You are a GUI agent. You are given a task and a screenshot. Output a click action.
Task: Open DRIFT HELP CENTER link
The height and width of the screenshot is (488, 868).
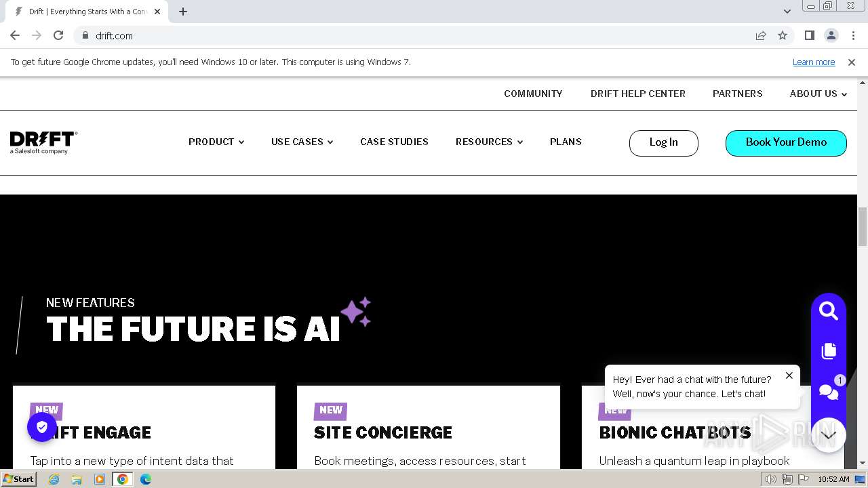click(638, 94)
